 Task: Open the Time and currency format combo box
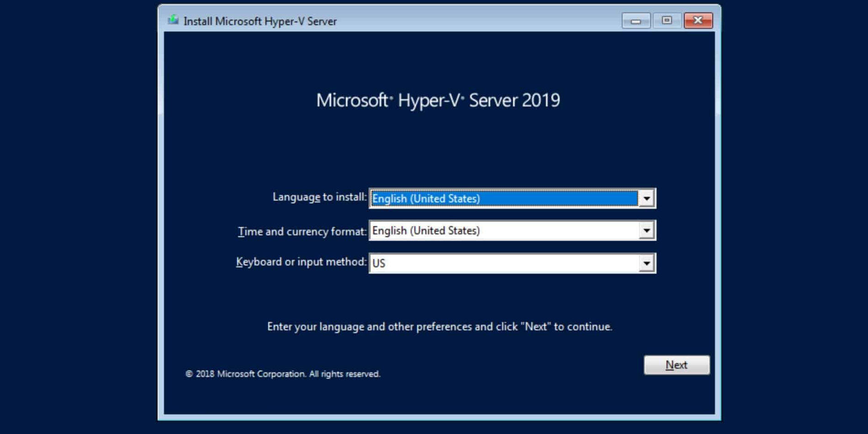pyautogui.click(x=512, y=231)
